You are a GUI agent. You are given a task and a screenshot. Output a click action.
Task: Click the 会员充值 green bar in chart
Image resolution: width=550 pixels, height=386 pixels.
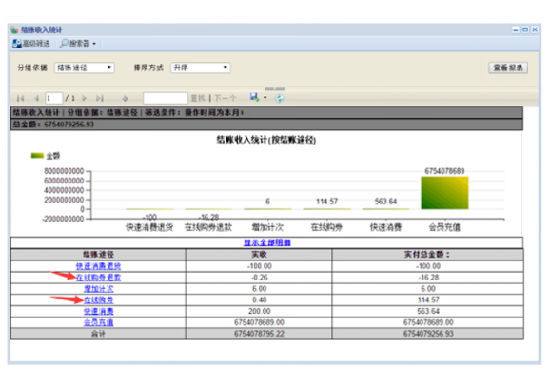coord(445,193)
